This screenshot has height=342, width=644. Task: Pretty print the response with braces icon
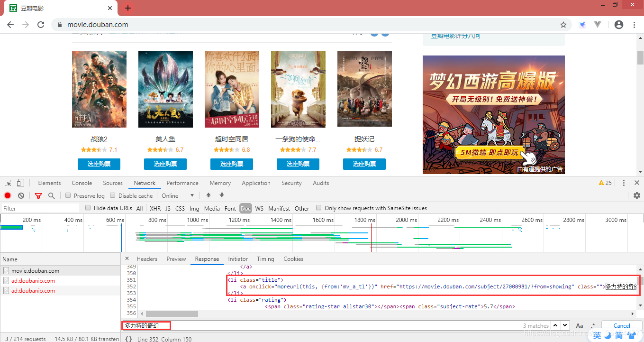[x=128, y=339]
